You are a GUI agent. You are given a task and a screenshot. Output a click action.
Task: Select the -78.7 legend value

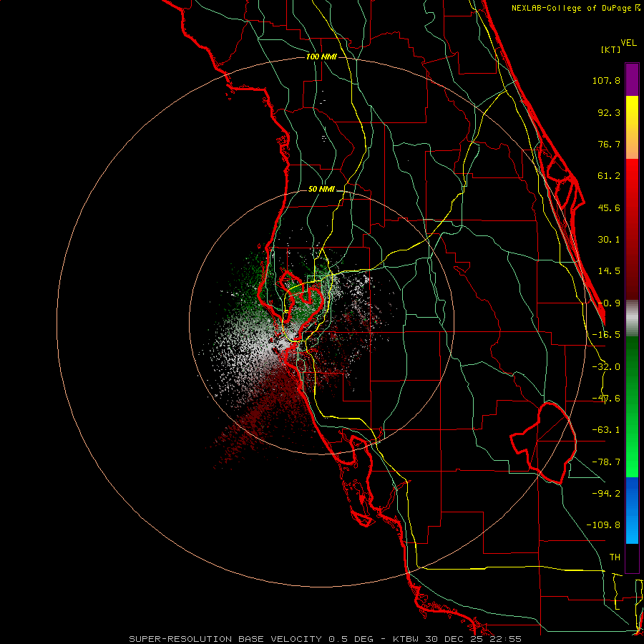(x=606, y=462)
